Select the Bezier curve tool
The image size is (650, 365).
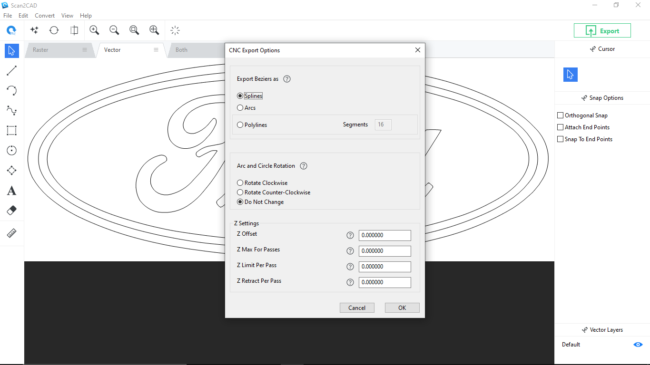[x=12, y=110]
